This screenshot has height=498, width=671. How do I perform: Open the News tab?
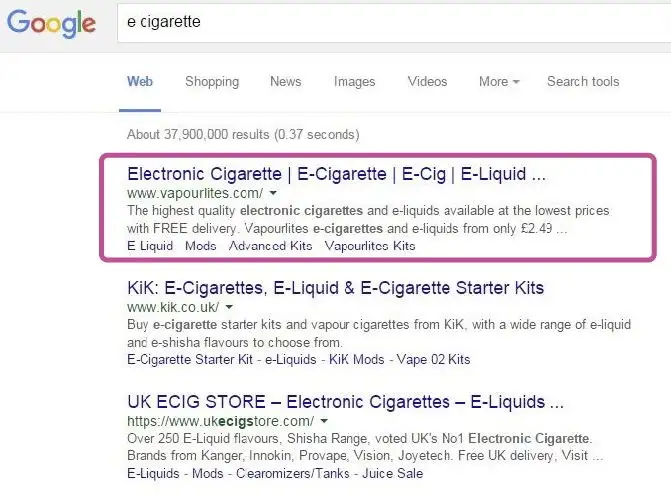pyautogui.click(x=285, y=81)
